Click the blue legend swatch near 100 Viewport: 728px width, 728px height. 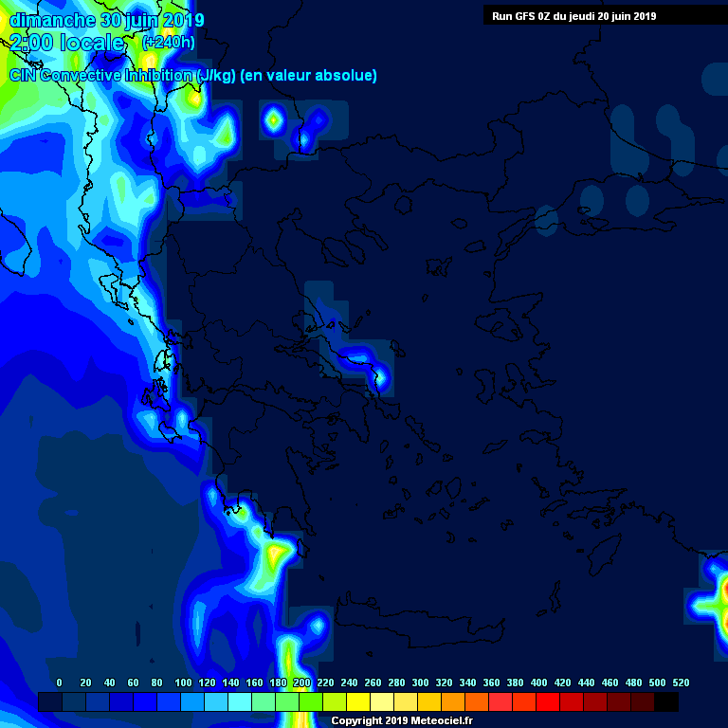(192, 702)
